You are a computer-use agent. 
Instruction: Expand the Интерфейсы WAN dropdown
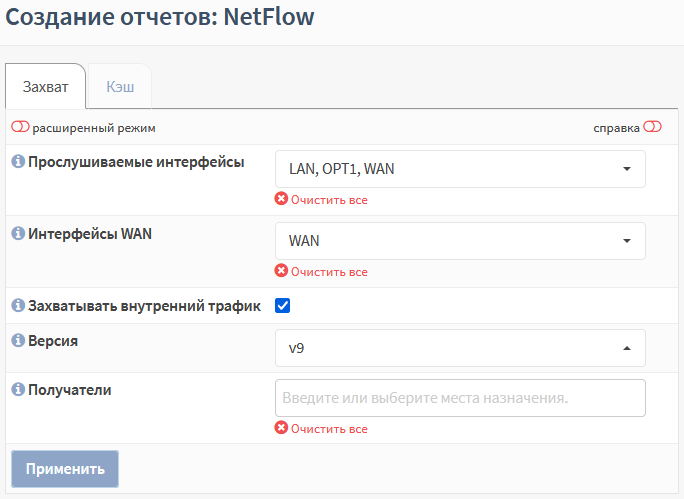pyautogui.click(x=460, y=241)
